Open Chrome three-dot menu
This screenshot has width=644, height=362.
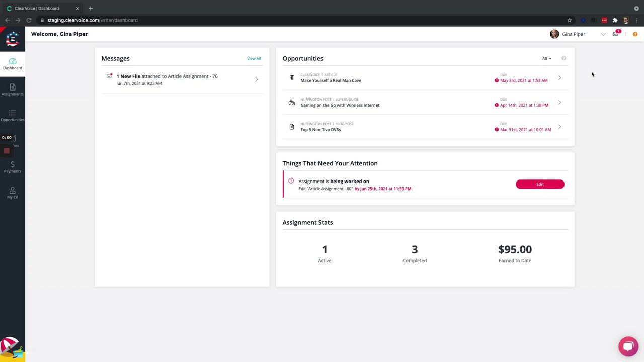tap(636, 20)
